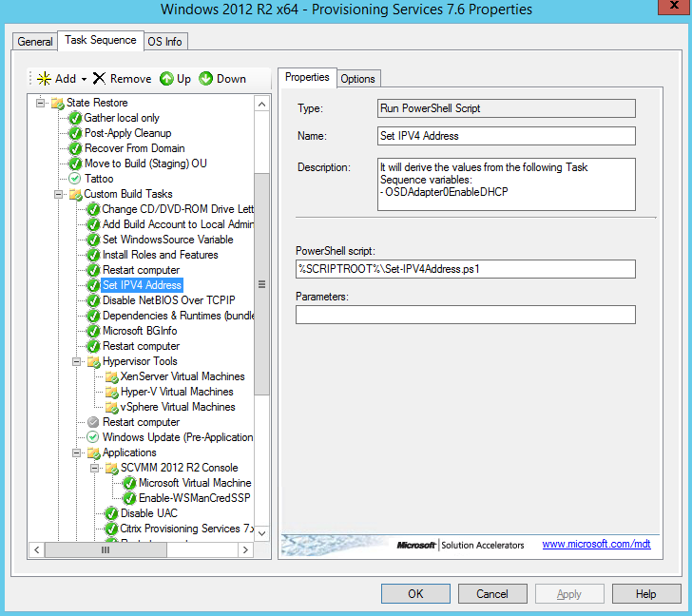Click the Tattoo step status icon
Image resolution: width=692 pixels, height=616 pixels.
[x=75, y=179]
